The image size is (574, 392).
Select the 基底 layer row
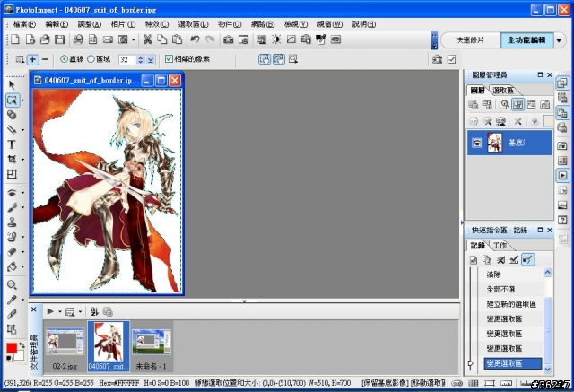click(x=509, y=143)
